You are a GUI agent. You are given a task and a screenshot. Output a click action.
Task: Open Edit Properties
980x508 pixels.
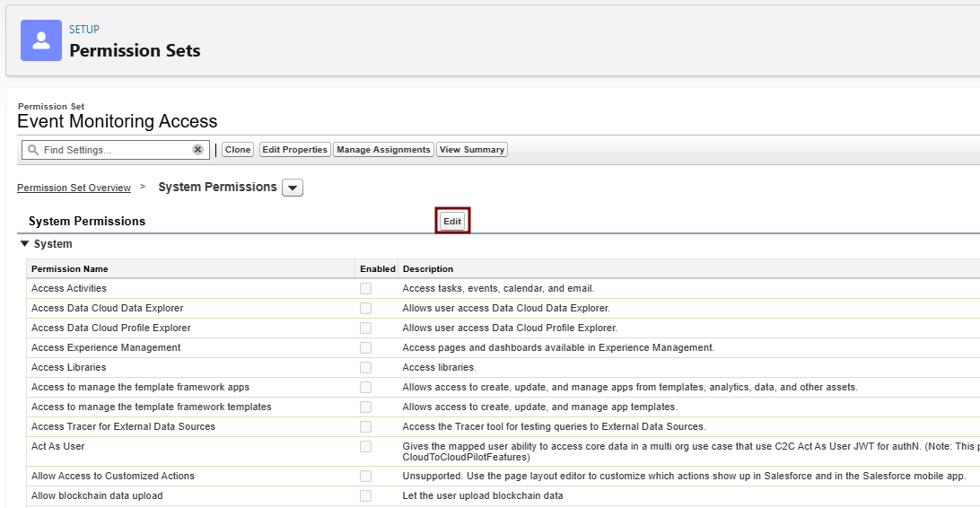click(x=294, y=150)
